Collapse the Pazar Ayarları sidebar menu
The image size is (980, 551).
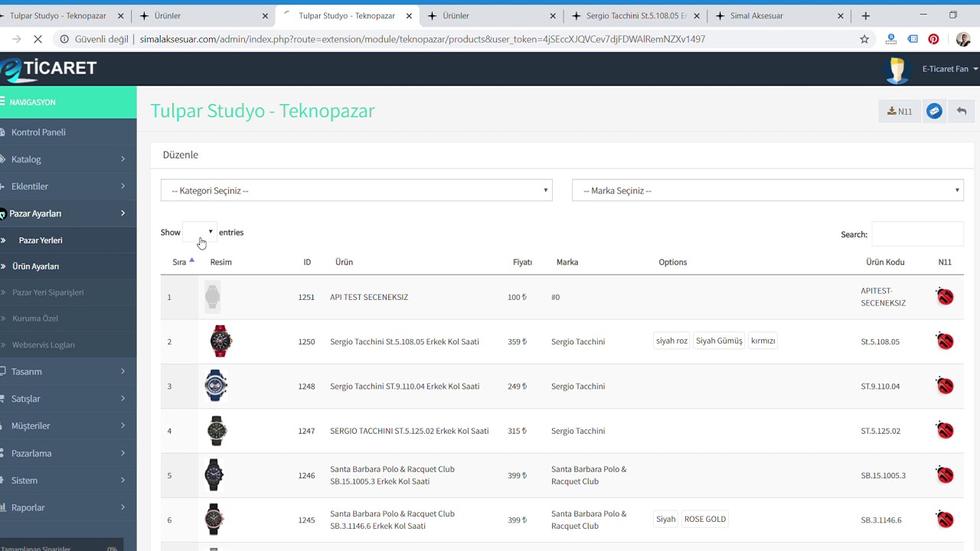click(x=68, y=214)
